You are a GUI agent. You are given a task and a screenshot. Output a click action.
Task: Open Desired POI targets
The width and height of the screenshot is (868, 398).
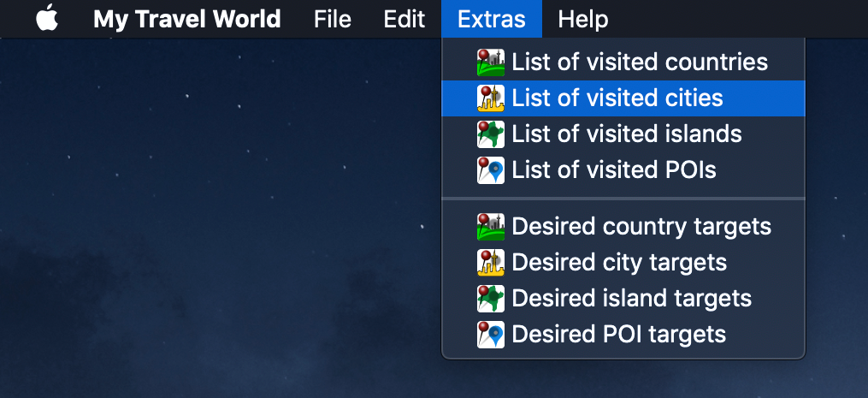[623, 335]
